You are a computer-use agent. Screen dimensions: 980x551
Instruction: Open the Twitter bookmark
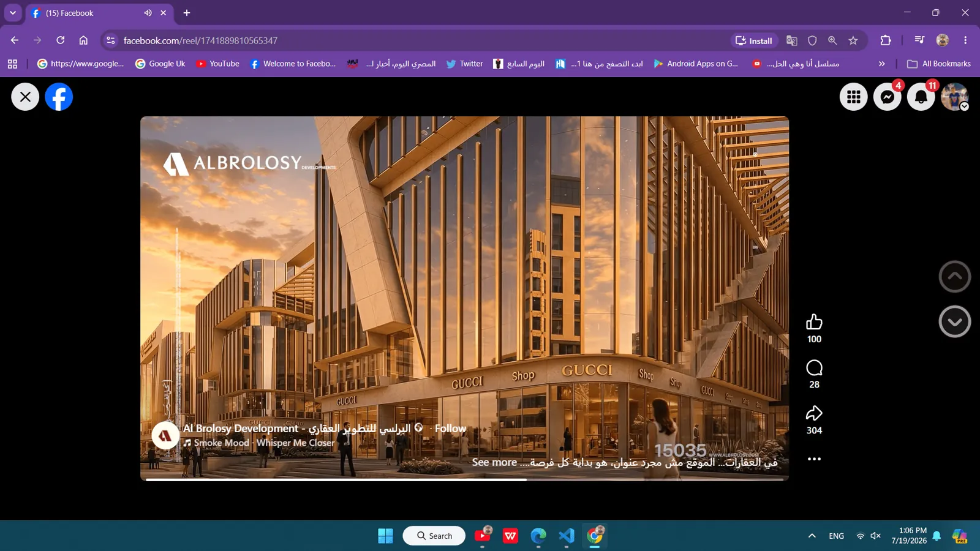tap(464, 64)
